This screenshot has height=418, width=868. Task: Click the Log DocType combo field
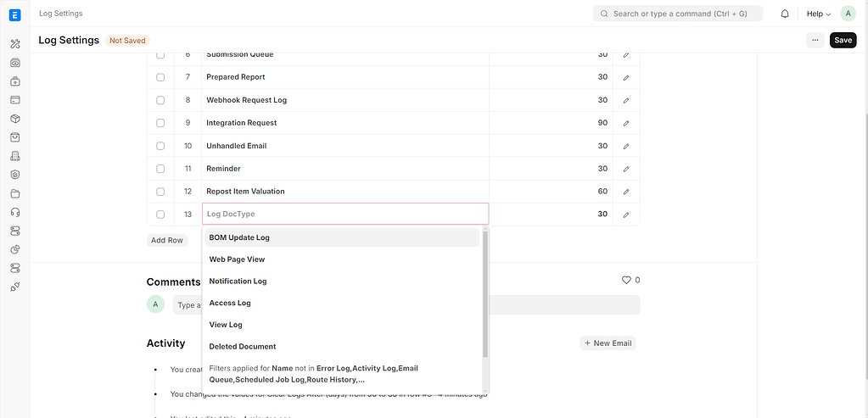click(x=344, y=215)
